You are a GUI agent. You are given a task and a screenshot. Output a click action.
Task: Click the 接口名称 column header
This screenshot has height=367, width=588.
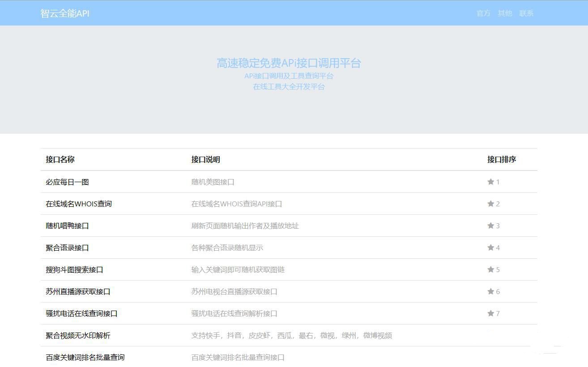point(61,159)
